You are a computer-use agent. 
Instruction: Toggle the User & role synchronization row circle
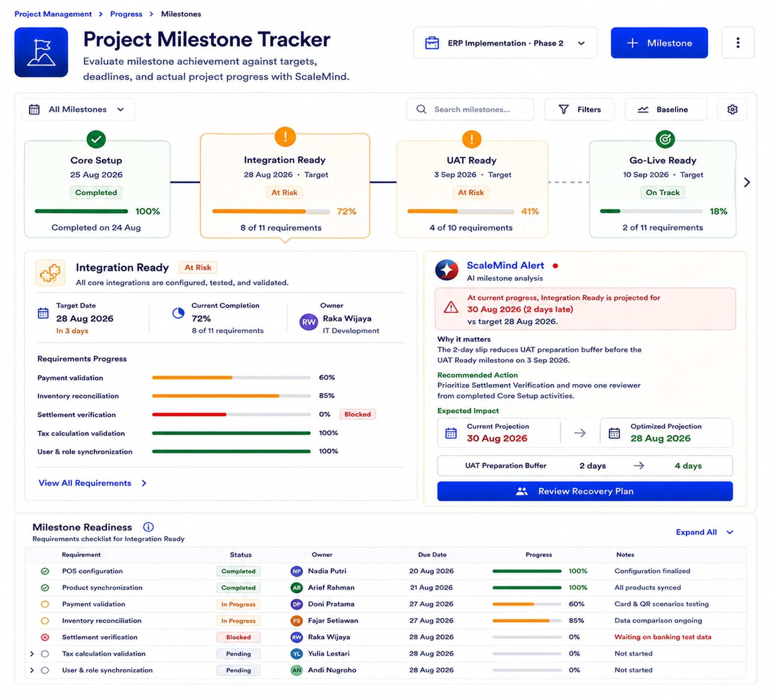point(45,670)
